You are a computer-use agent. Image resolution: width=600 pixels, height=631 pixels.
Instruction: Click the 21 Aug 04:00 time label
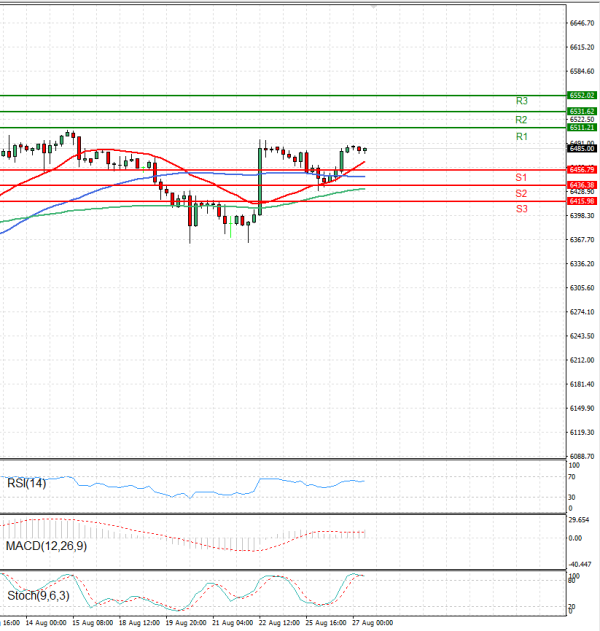pos(233,623)
